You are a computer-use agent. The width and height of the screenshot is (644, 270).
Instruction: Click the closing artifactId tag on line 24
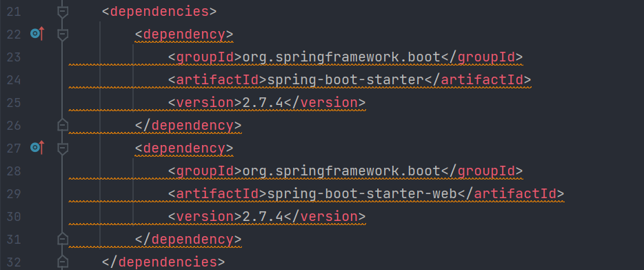478,79
